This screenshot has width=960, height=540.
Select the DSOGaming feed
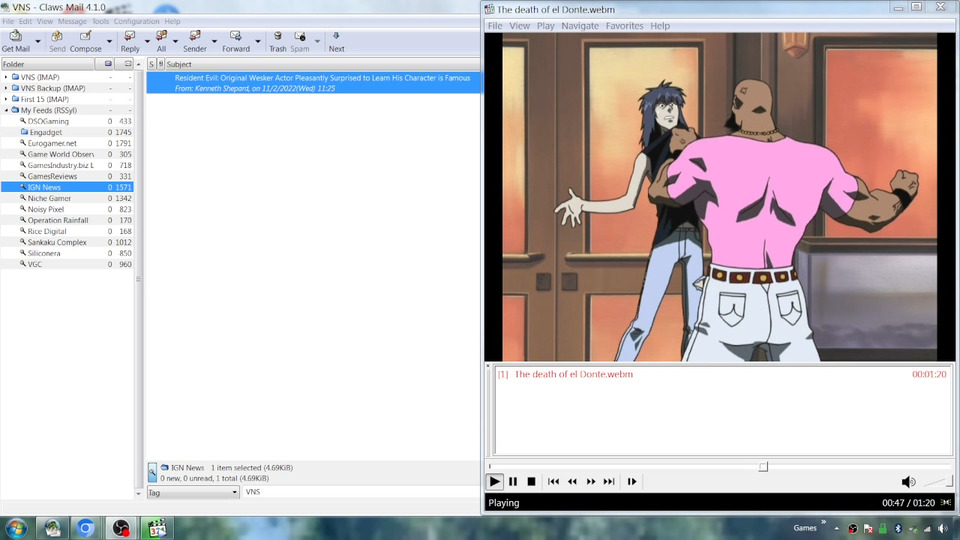[x=48, y=121]
